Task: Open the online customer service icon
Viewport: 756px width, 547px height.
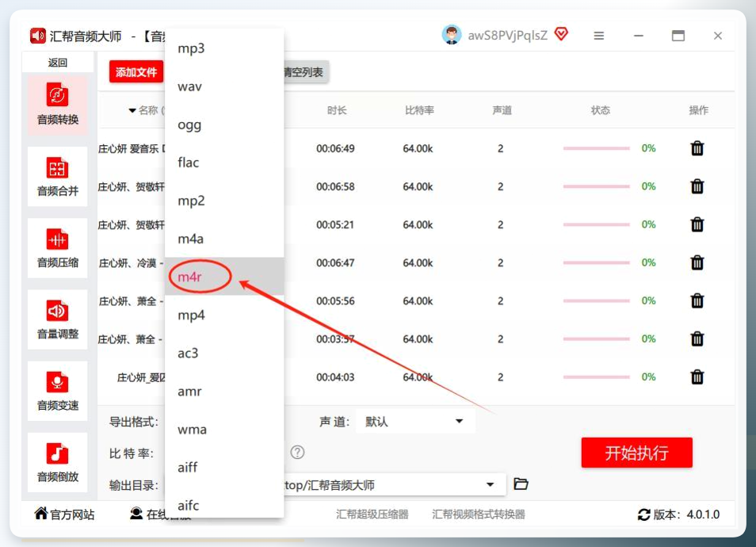Action: [136, 513]
